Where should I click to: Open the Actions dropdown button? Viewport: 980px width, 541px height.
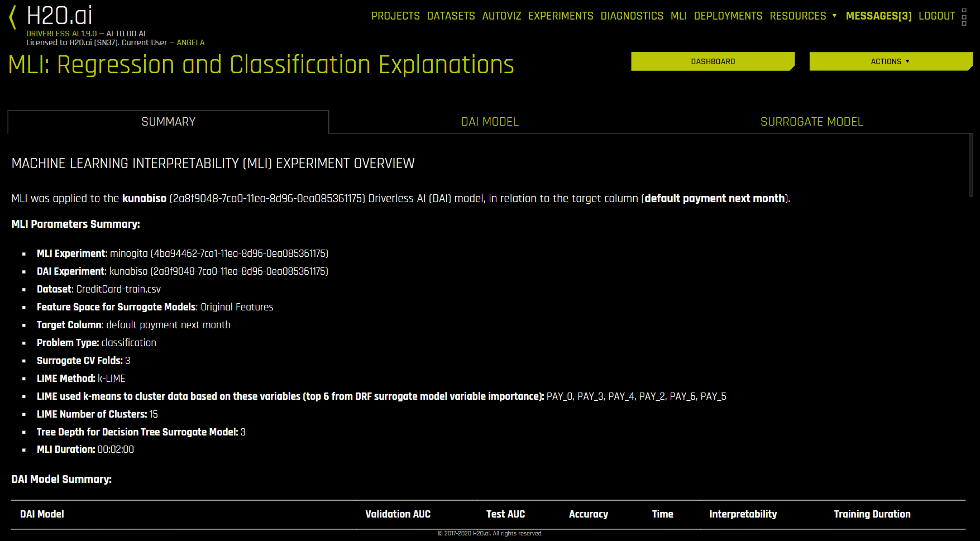[891, 61]
